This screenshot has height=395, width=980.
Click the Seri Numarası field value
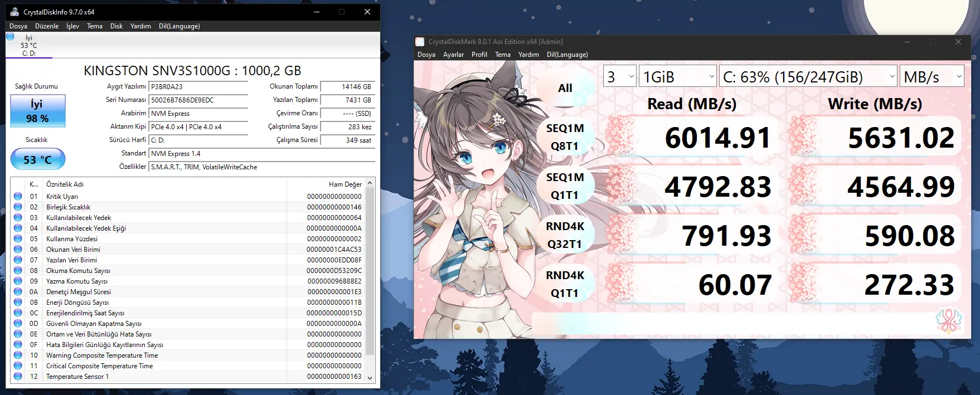click(x=198, y=100)
